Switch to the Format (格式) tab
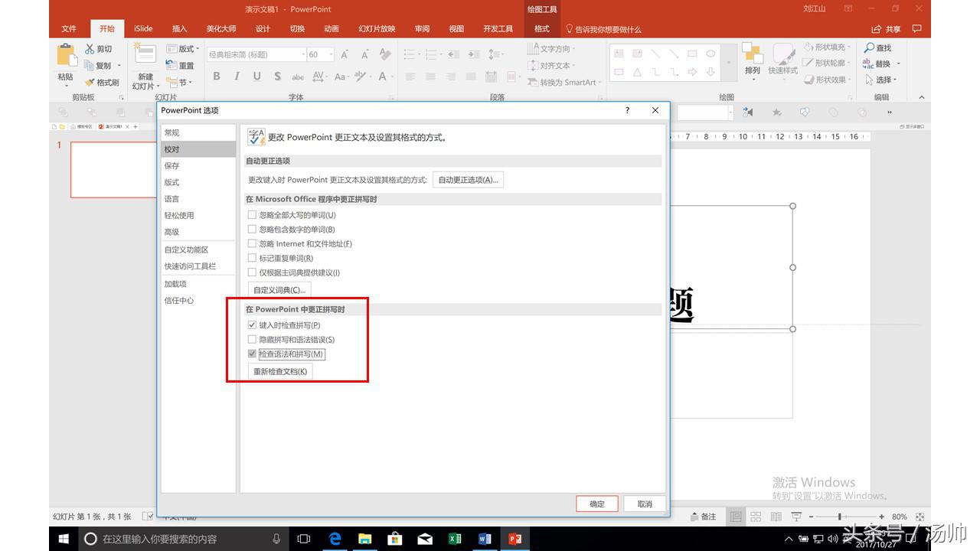 [x=542, y=29]
